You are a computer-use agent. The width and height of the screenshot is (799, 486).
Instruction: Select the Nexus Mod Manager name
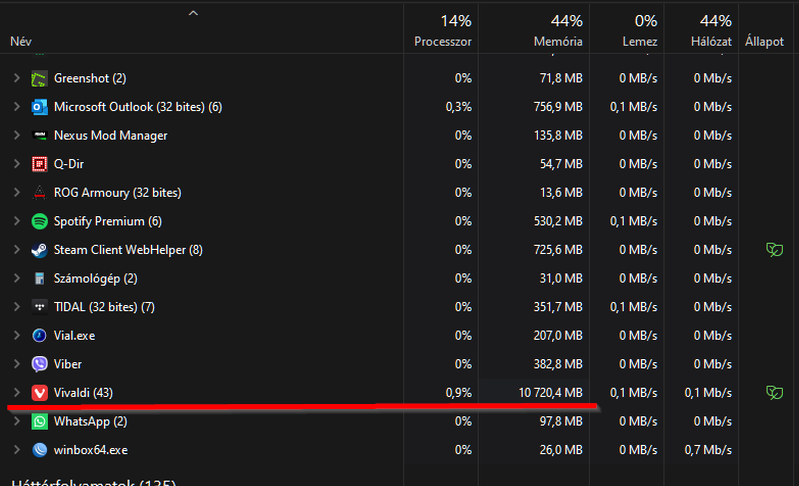click(111, 136)
